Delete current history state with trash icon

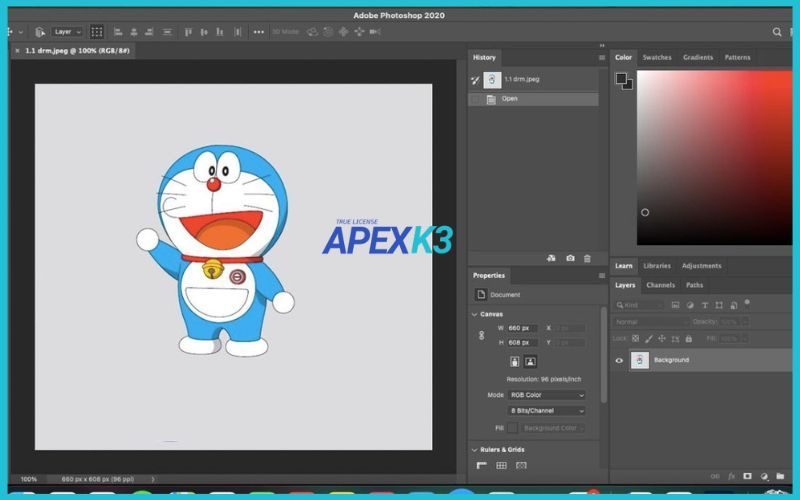tap(587, 258)
